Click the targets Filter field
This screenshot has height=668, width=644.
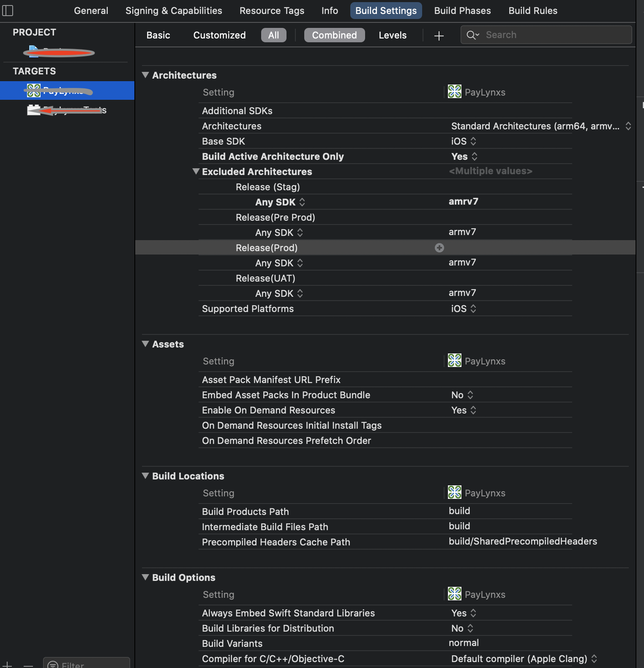(87, 663)
